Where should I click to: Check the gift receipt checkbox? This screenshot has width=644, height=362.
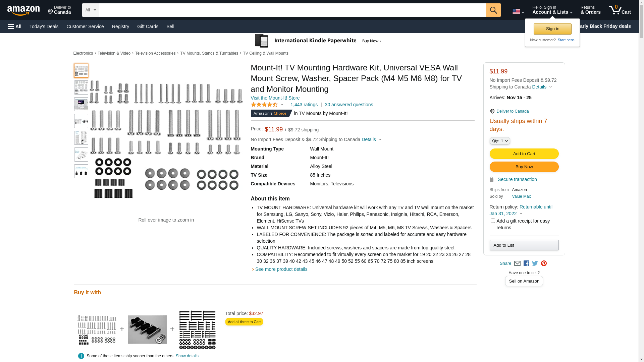pos(493,221)
